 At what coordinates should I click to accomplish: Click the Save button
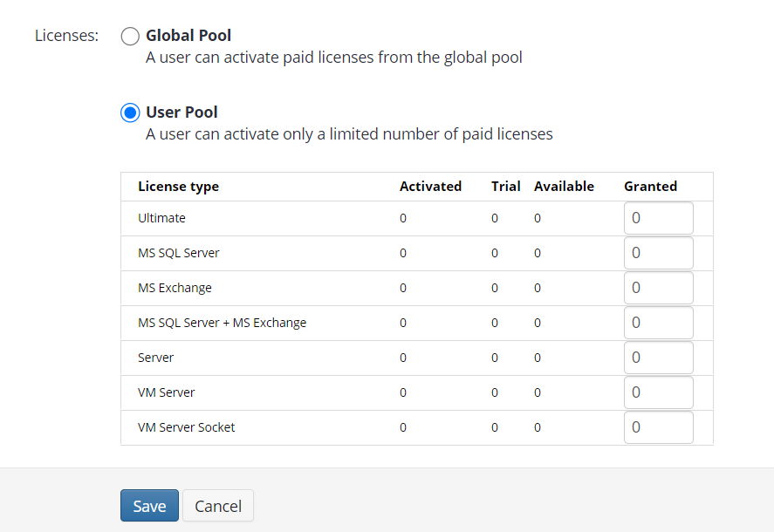148,506
